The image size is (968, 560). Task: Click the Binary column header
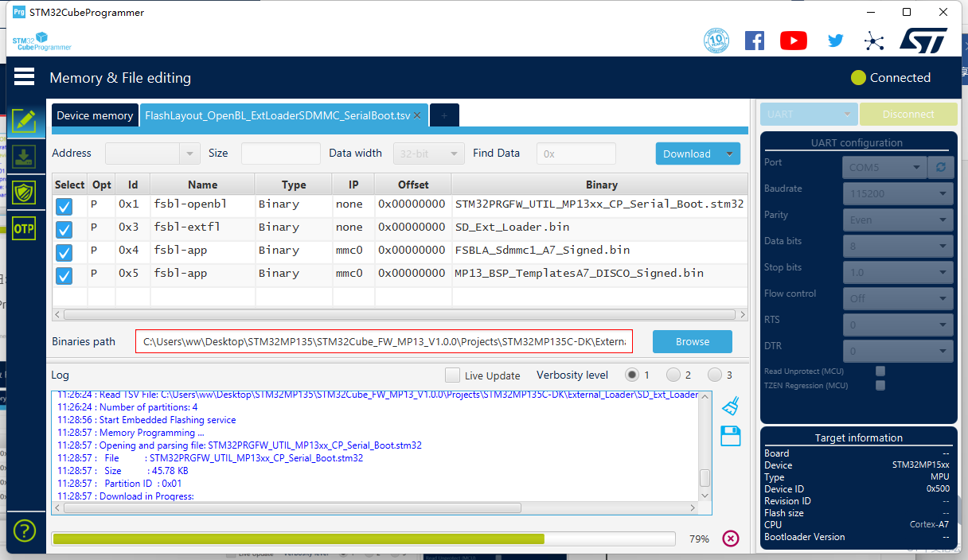[601, 185]
